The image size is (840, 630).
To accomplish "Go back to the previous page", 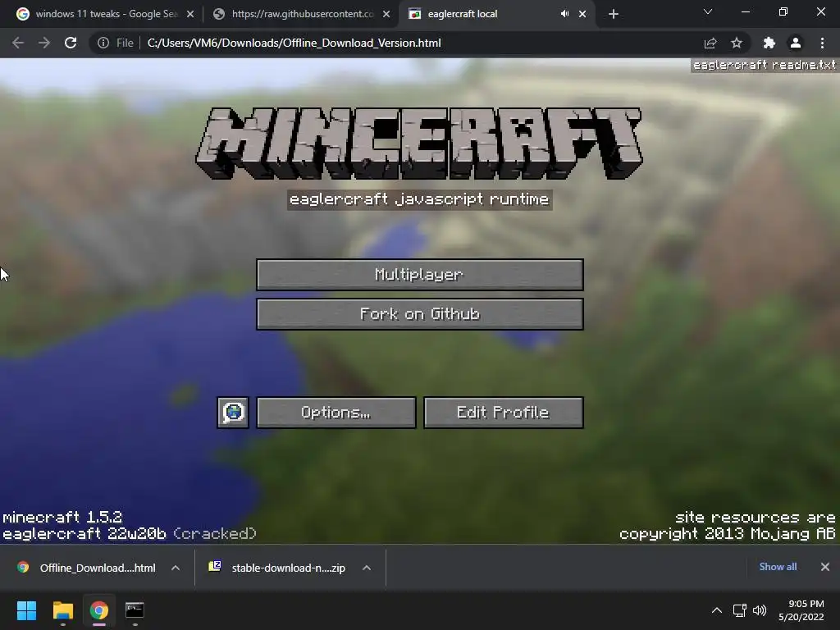I will (18, 43).
